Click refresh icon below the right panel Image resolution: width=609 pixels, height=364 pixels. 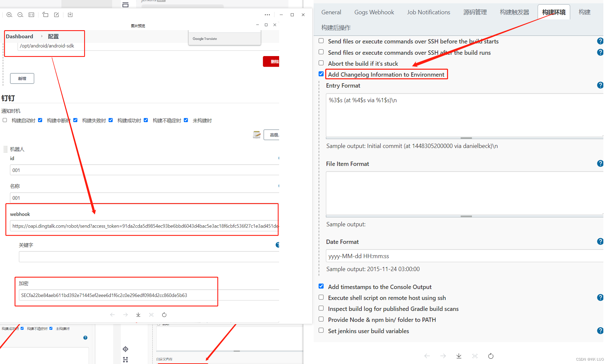click(491, 356)
